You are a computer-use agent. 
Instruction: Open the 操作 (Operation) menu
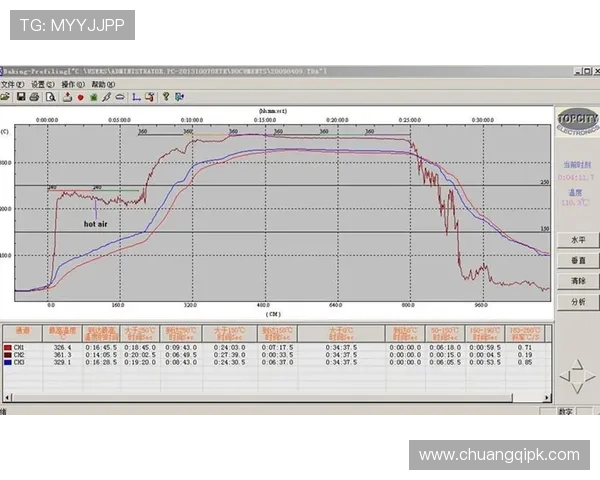point(73,84)
